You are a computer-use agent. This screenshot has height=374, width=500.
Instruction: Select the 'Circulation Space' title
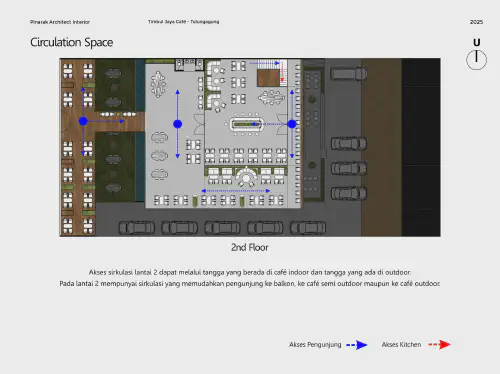coord(72,42)
